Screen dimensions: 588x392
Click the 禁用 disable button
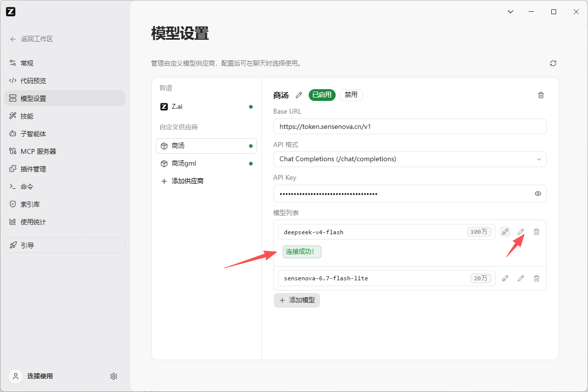tap(351, 95)
